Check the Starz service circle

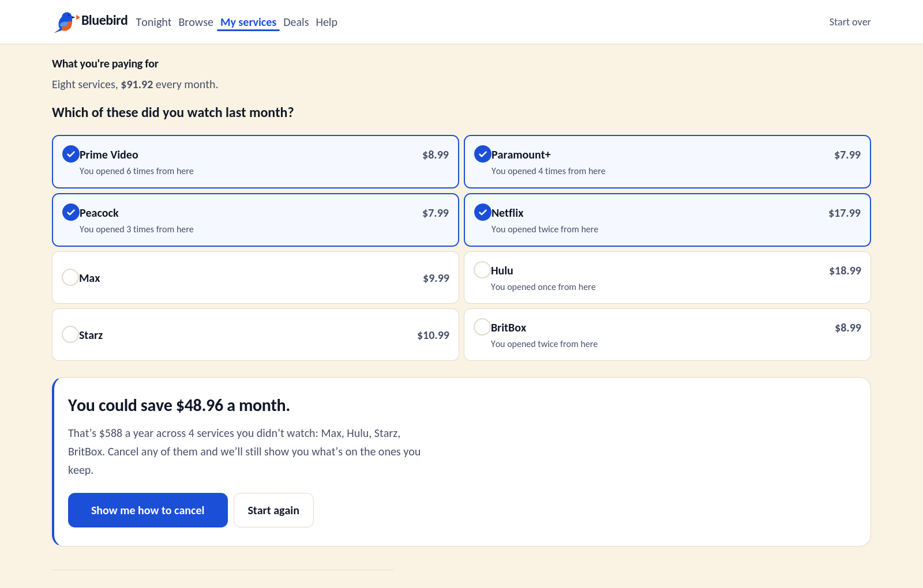tap(70, 334)
